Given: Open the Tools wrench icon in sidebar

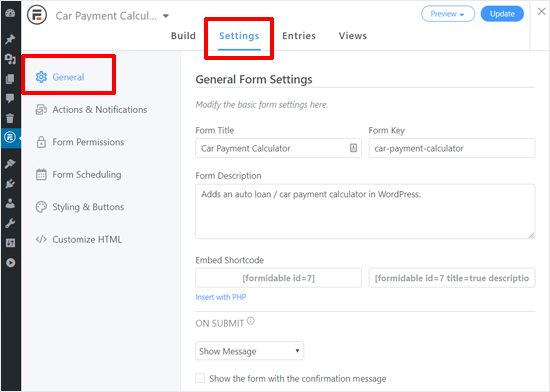Looking at the screenshot, I should tap(10, 223).
